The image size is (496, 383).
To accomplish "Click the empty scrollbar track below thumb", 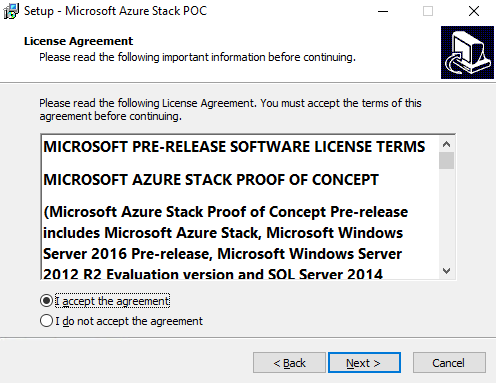I will (446, 216).
